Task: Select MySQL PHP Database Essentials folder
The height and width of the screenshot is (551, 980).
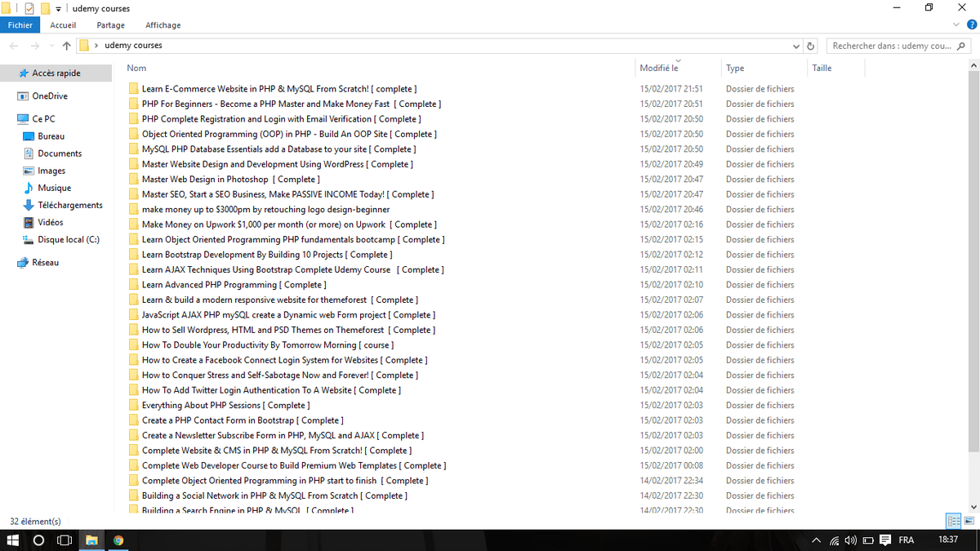Action: [x=278, y=149]
